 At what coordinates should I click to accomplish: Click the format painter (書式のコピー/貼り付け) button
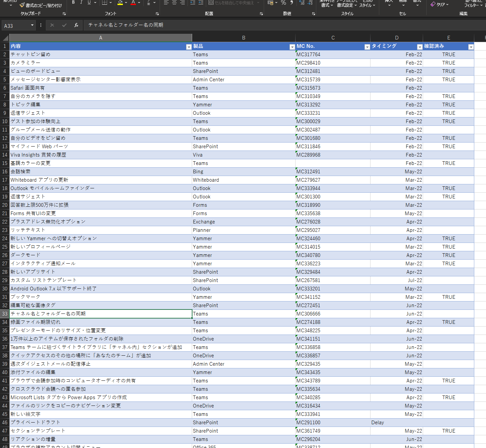(x=40, y=5)
